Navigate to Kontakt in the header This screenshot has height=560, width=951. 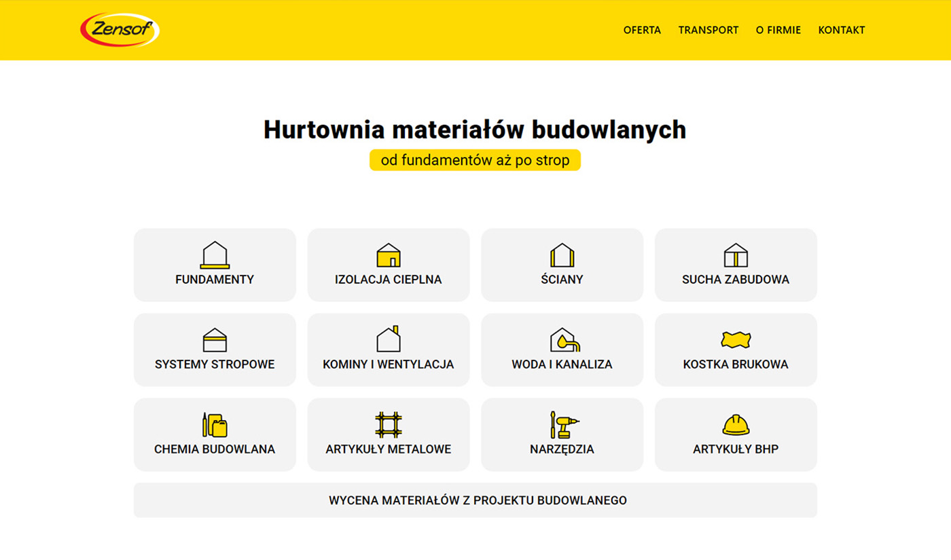(x=841, y=30)
